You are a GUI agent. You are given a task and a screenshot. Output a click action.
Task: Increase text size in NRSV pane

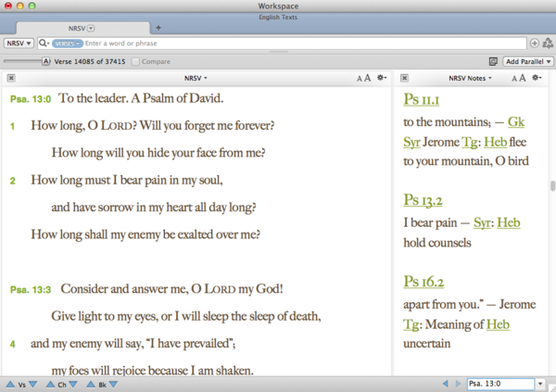[367, 78]
